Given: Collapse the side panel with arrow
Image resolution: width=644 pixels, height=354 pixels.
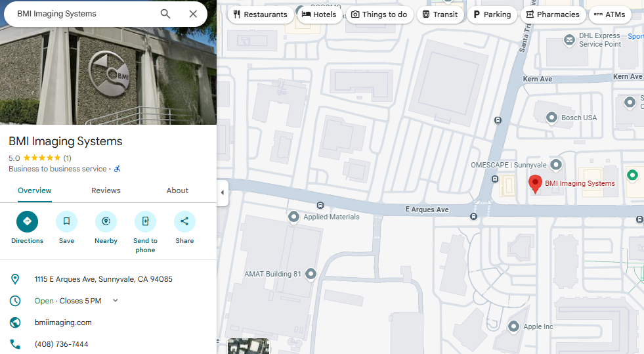Looking at the screenshot, I should click(222, 192).
